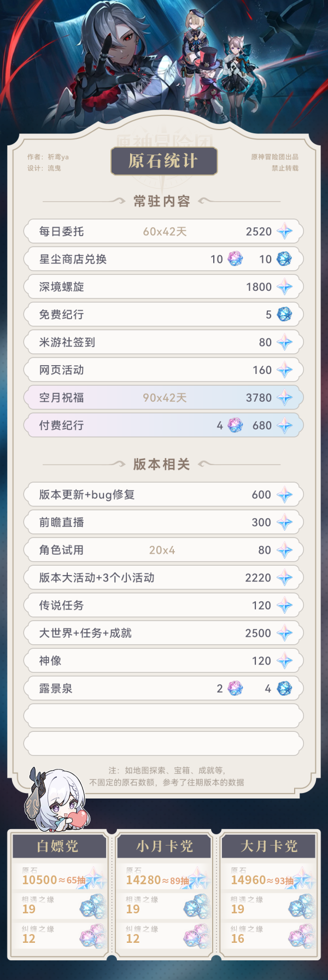The image size is (328, 980).
Task: Click the pink intertwined fate icon in 星尘商店兑换 row
Action: tap(235, 259)
